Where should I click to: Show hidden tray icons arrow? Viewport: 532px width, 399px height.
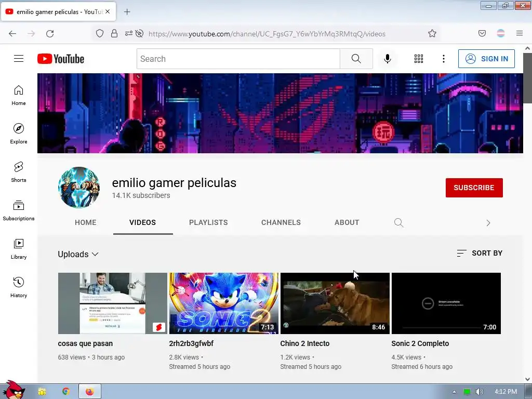[x=454, y=392]
